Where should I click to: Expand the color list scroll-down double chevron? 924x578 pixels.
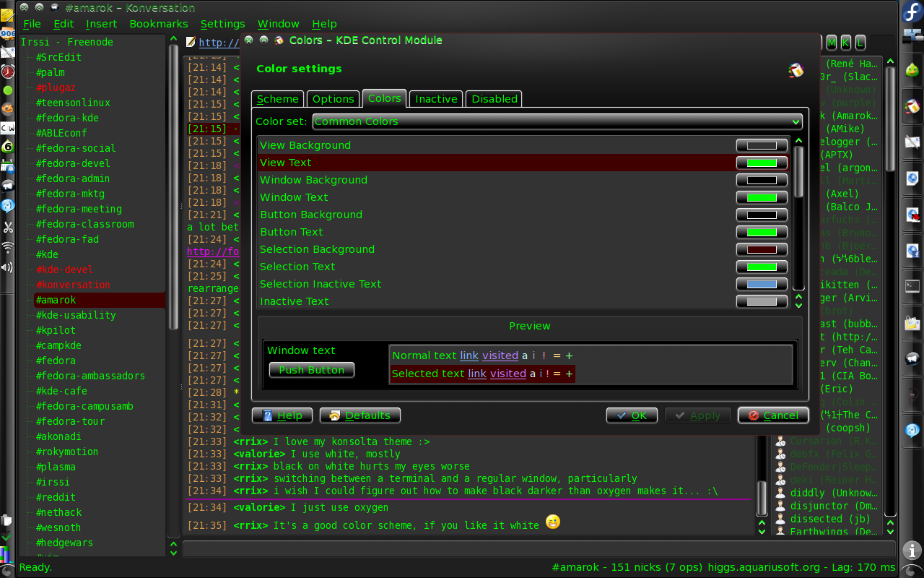click(x=798, y=305)
